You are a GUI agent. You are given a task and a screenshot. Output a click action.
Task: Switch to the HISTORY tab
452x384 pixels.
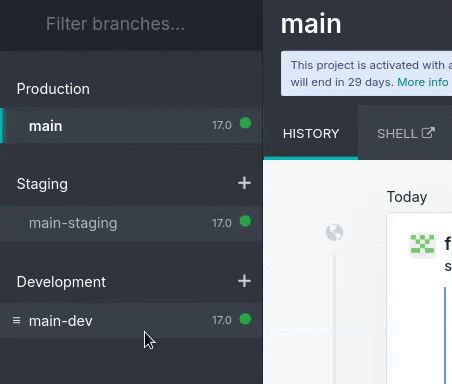311,133
